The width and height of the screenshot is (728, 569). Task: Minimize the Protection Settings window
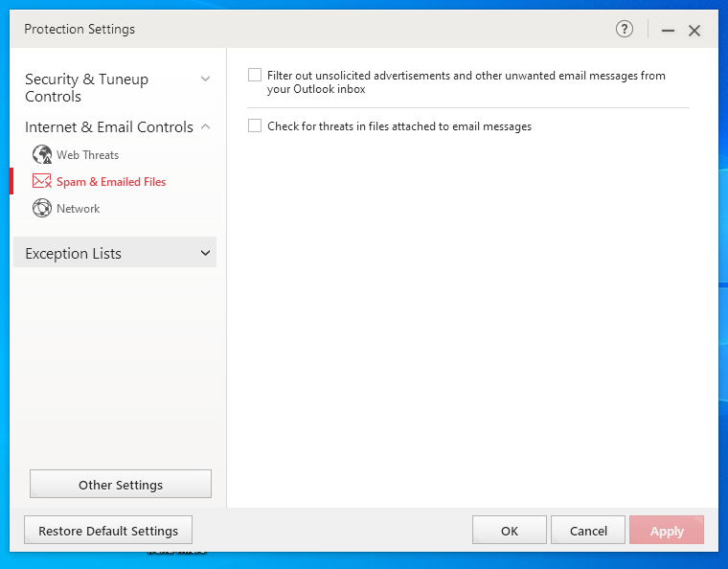[668, 31]
